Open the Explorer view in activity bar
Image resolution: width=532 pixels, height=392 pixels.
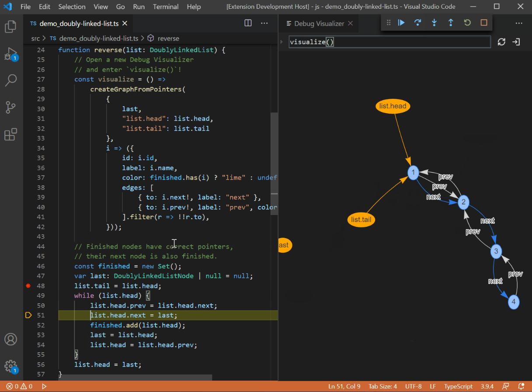11,27
